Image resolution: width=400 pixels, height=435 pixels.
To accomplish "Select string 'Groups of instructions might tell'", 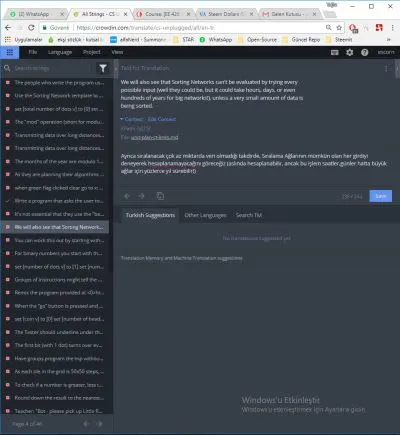I will click(x=56, y=280).
